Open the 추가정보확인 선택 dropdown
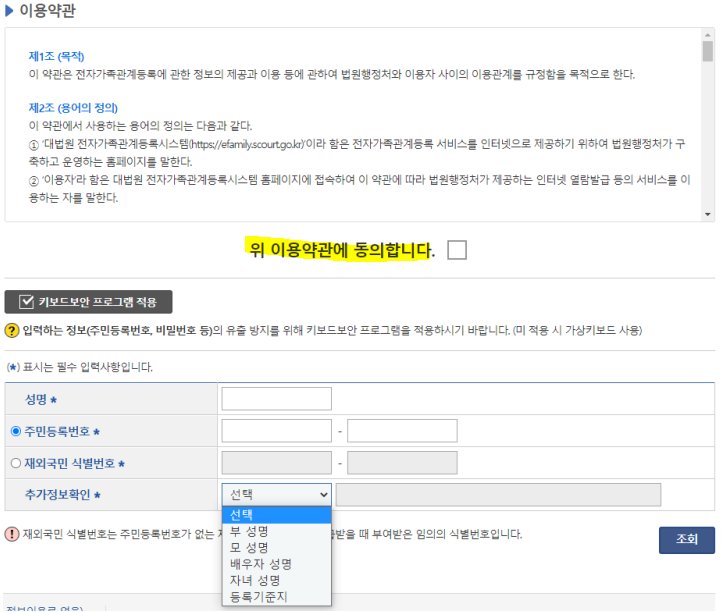The width and height of the screenshot is (724, 612). pyautogui.click(x=277, y=495)
